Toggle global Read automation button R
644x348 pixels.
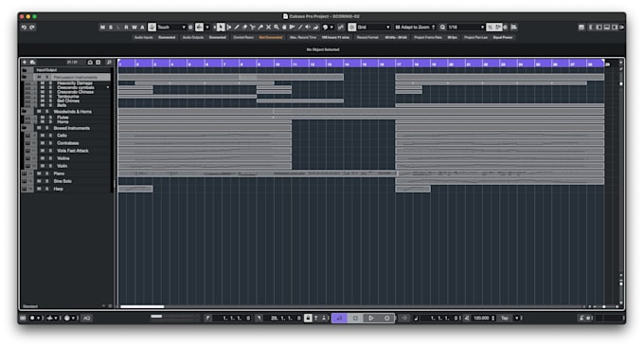(x=126, y=27)
